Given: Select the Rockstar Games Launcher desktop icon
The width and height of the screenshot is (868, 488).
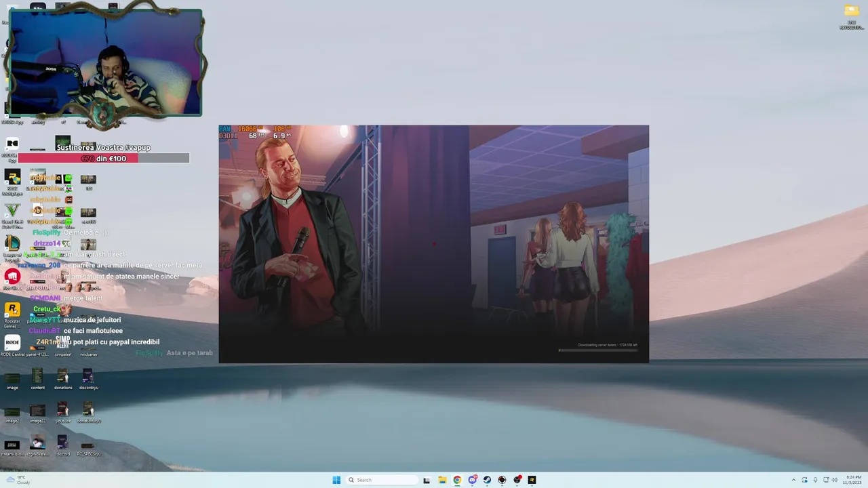Looking at the screenshot, I should pyautogui.click(x=12, y=314).
